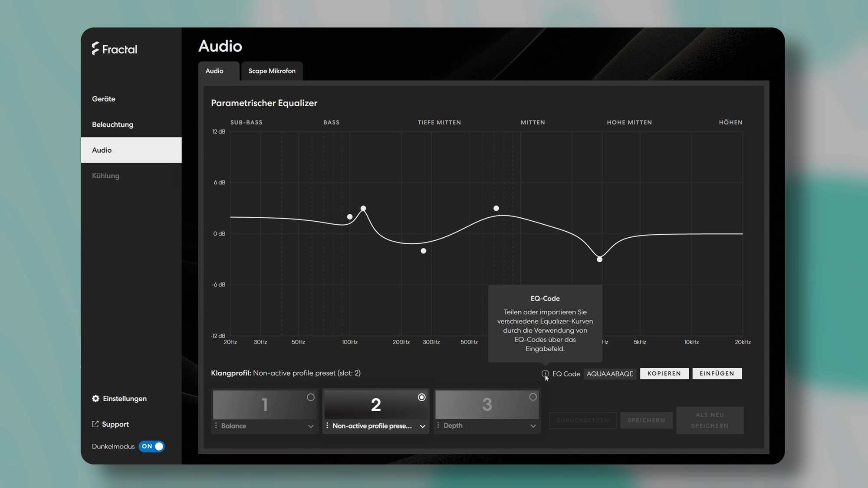Image resolution: width=868 pixels, height=488 pixels.
Task: Open Beleuchtung in the sidebar
Action: (x=112, y=124)
